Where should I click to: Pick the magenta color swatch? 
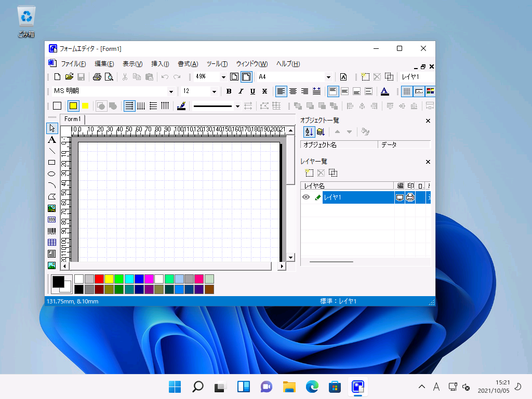(x=149, y=279)
